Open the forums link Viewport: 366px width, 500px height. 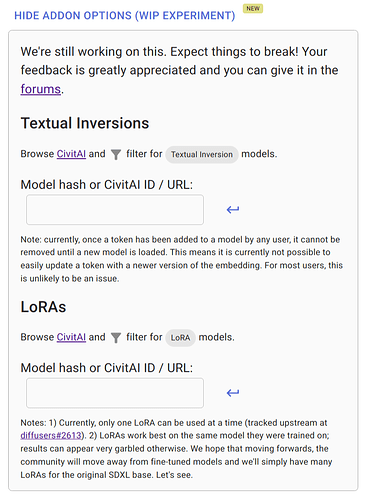click(41, 89)
